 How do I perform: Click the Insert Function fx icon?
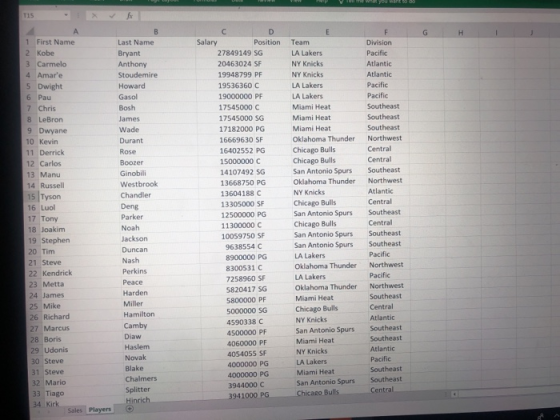(130, 16)
